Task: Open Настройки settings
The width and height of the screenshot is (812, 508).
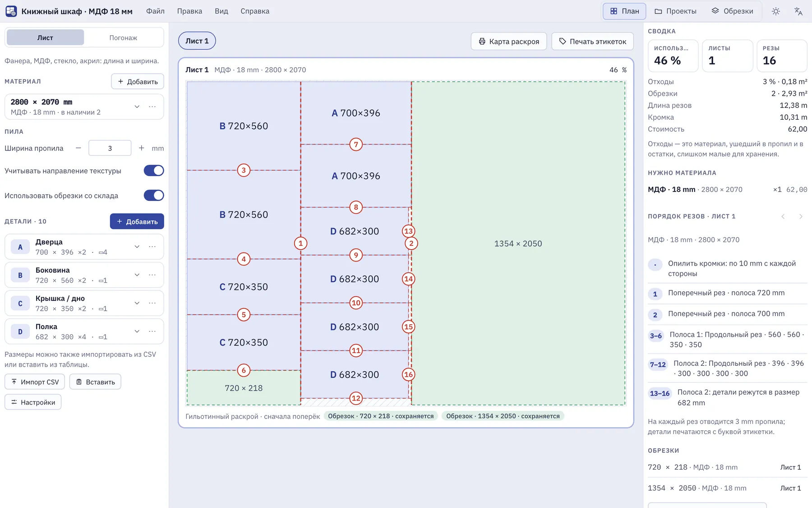Action: pos(33,402)
